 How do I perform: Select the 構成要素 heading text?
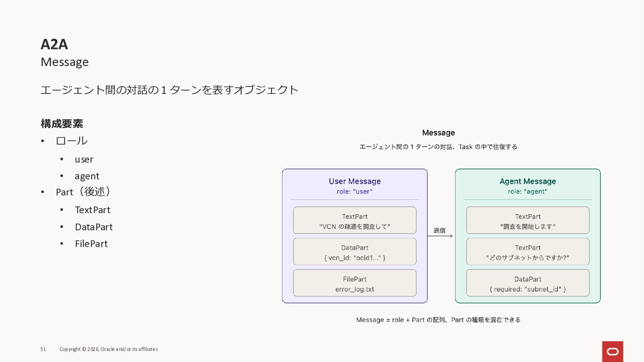(x=62, y=124)
